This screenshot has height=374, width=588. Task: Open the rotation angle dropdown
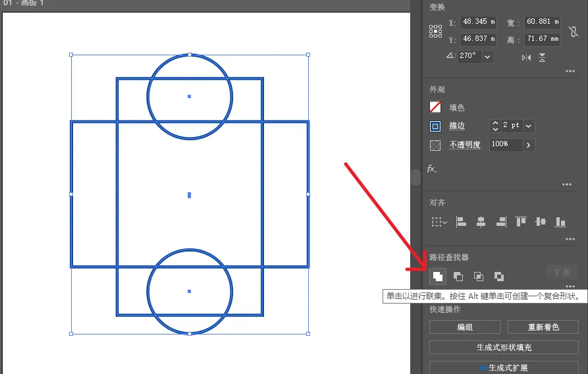(487, 57)
